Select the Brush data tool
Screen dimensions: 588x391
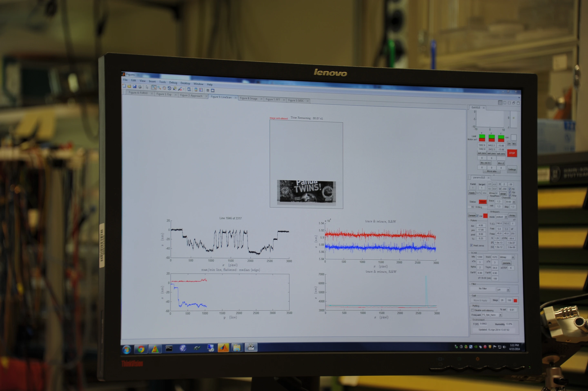point(180,89)
